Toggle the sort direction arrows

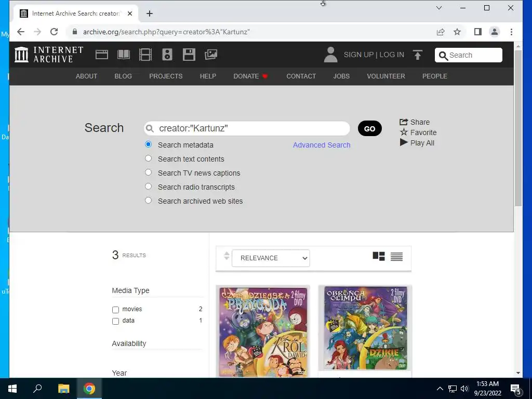[x=227, y=256]
